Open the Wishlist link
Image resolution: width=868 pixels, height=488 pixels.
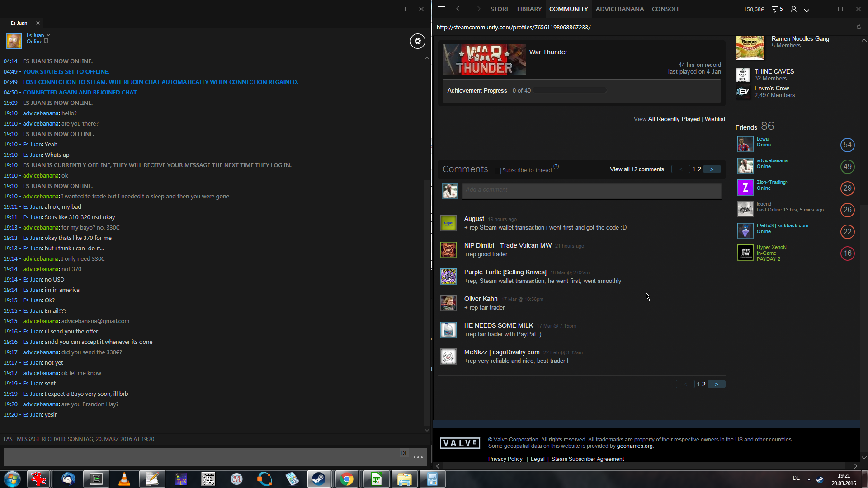tap(715, 119)
